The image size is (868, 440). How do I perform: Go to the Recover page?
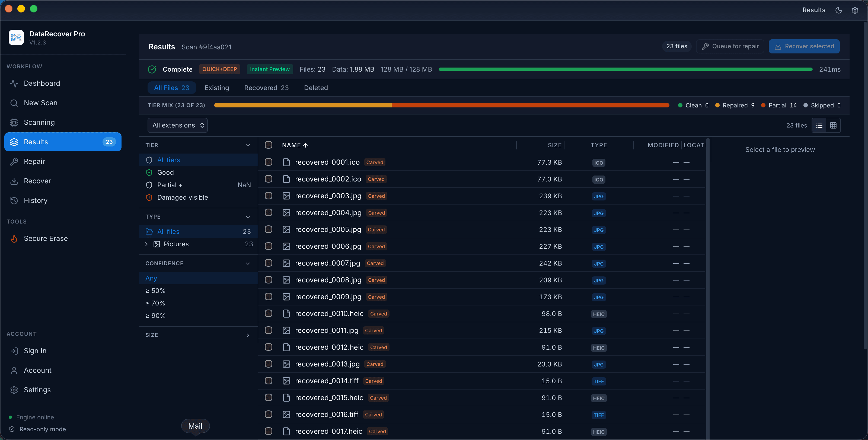click(63, 181)
